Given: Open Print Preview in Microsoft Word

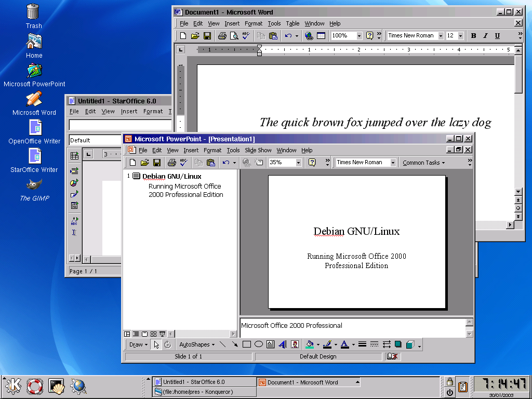Looking at the screenshot, I should (234, 36).
